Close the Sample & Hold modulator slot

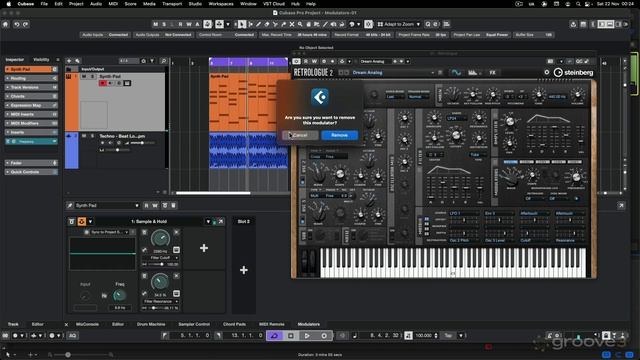point(221,221)
